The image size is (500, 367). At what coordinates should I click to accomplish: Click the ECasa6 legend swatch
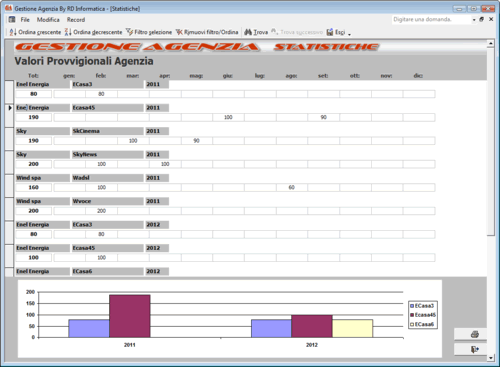coord(412,324)
